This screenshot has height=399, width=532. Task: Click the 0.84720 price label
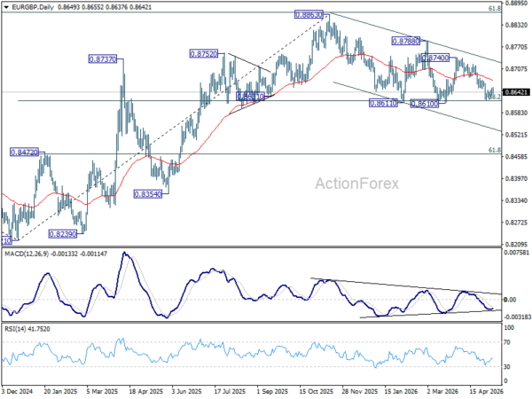(25, 153)
